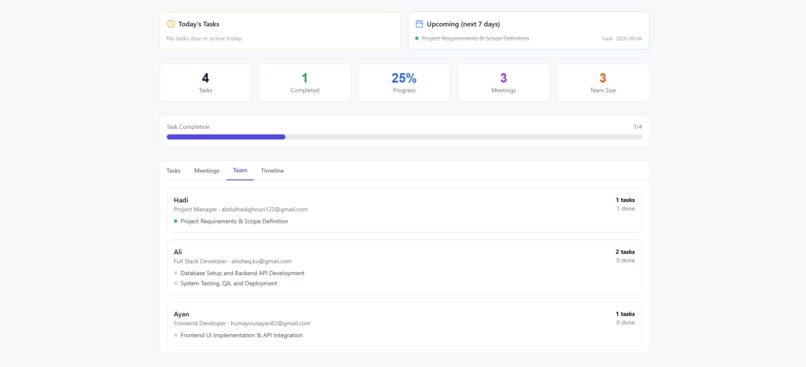
Task: Click the Task Completion label
Action: point(188,127)
